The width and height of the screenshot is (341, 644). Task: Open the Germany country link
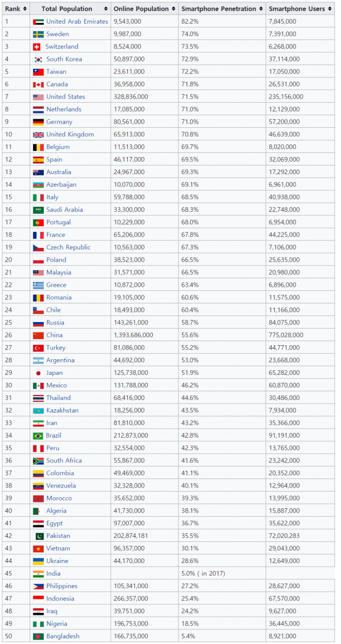[59, 122]
